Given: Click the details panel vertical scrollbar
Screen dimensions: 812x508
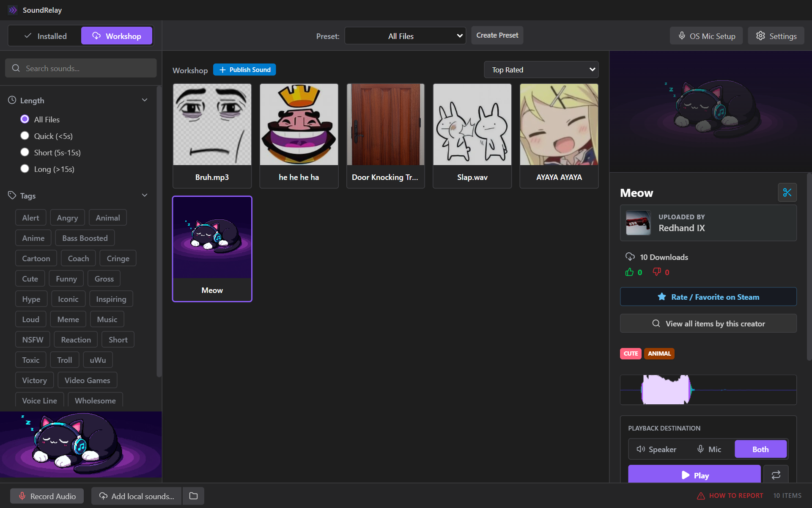Looking at the screenshot, I should 809,267.
